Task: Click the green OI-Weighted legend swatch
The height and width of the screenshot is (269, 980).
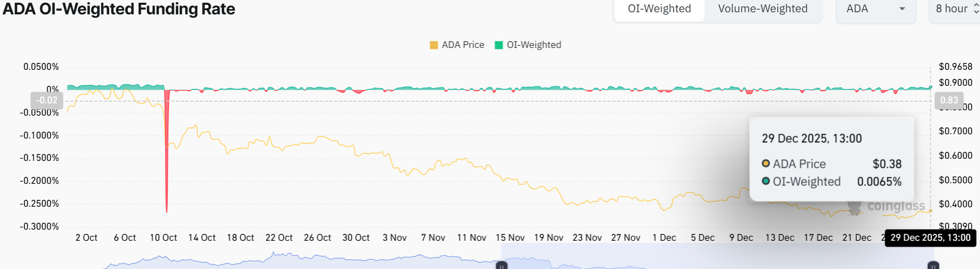Action: pyautogui.click(x=499, y=45)
